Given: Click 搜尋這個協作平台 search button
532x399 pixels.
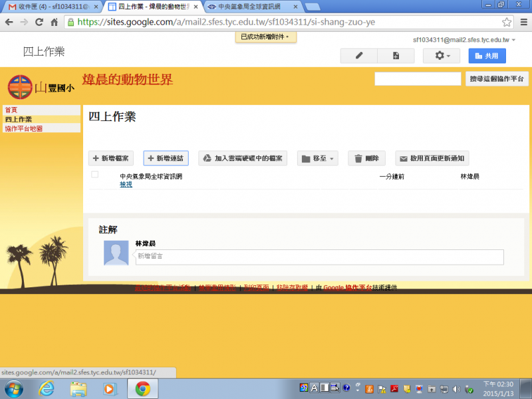Looking at the screenshot, I should pos(497,79).
